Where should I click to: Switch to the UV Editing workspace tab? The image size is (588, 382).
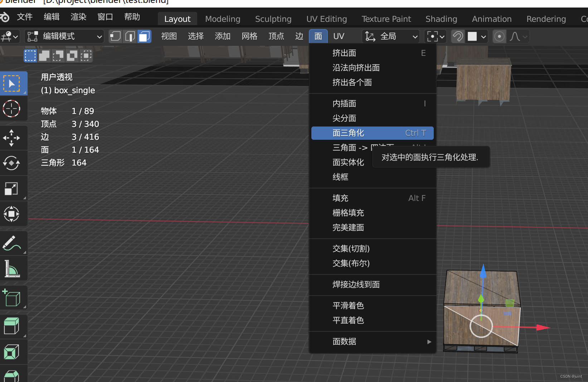click(326, 19)
